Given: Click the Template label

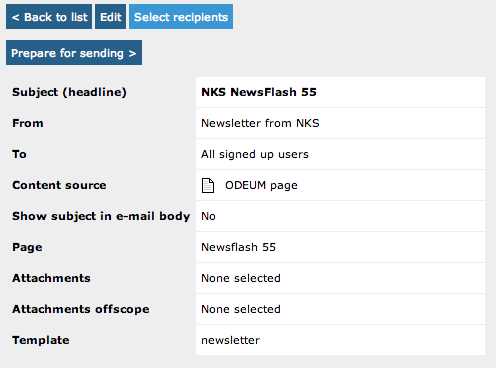Looking at the screenshot, I should [x=41, y=340].
